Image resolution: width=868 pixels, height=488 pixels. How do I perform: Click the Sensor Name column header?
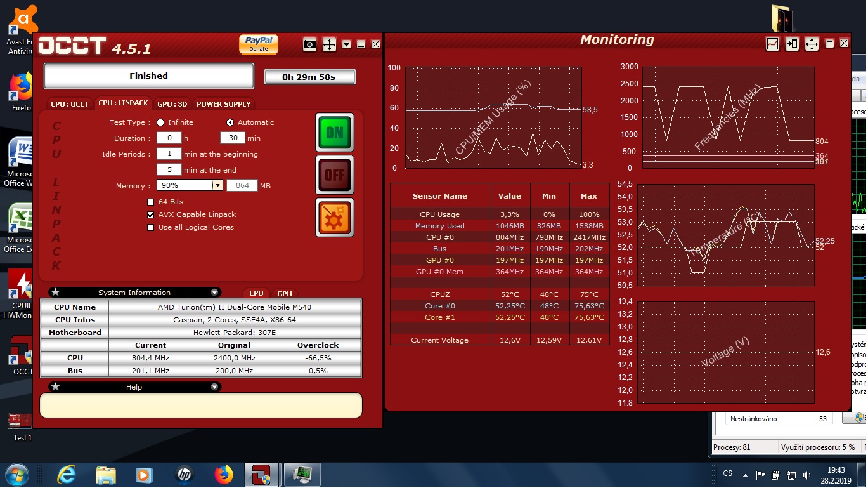[x=440, y=196]
